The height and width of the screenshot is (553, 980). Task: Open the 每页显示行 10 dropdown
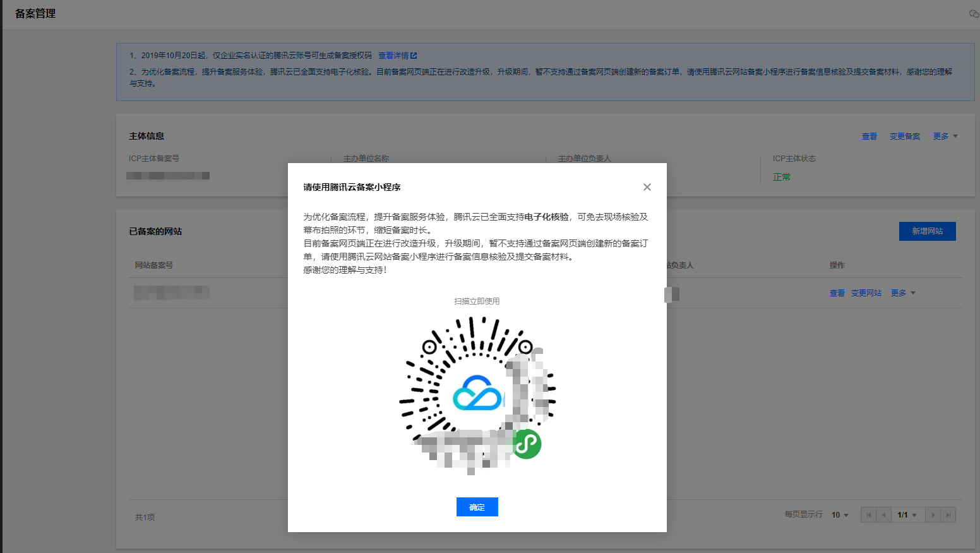tap(840, 515)
